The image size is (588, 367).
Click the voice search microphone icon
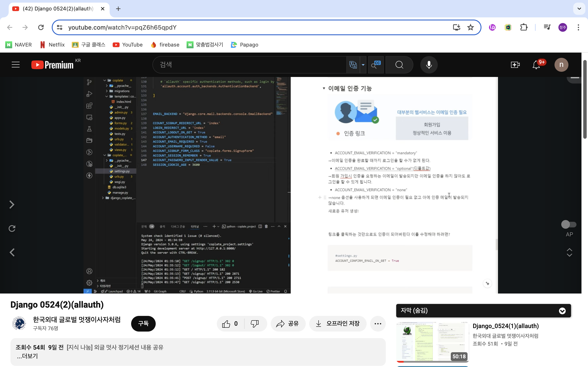click(429, 65)
